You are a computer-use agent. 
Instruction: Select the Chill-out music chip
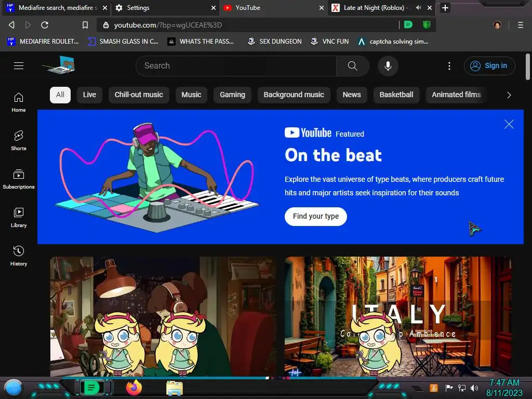click(139, 95)
